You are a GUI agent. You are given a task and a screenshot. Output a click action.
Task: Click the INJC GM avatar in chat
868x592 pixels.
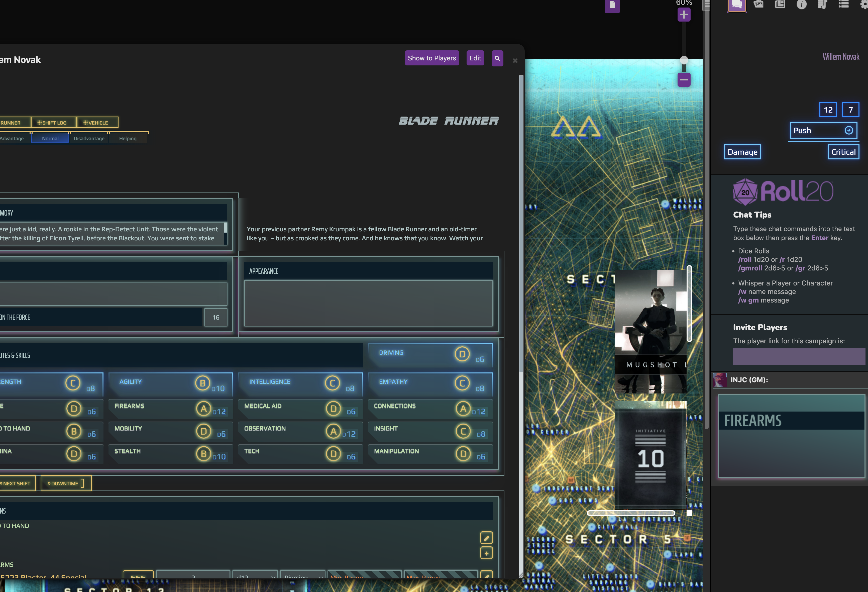[x=720, y=380]
